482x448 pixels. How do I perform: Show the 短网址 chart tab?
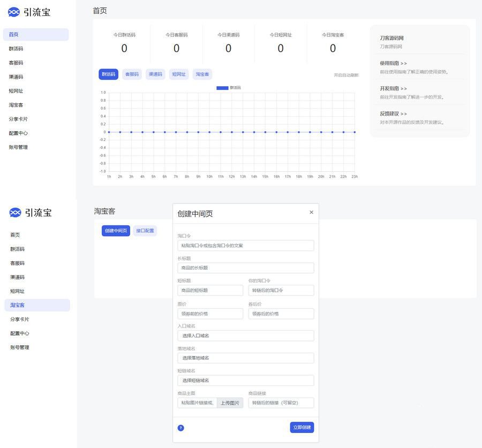click(179, 74)
